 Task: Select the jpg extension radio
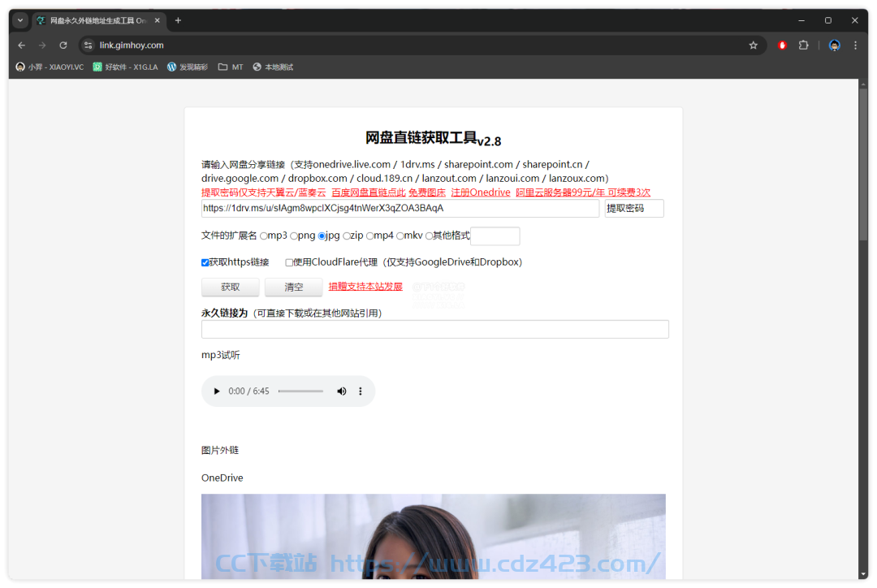coord(322,236)
